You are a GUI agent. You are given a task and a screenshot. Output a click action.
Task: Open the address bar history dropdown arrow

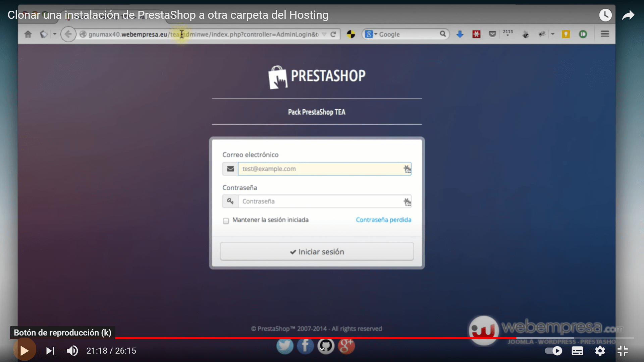(x=324, y=34)
